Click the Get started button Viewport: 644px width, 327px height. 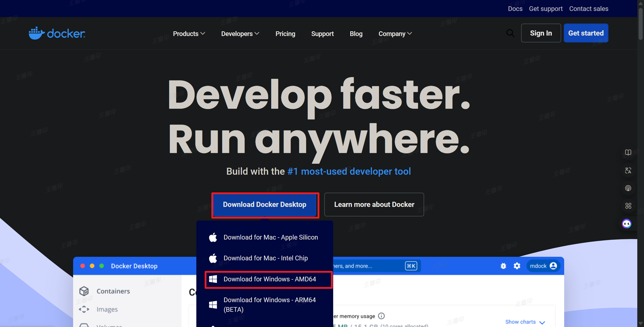coord(586,33)
